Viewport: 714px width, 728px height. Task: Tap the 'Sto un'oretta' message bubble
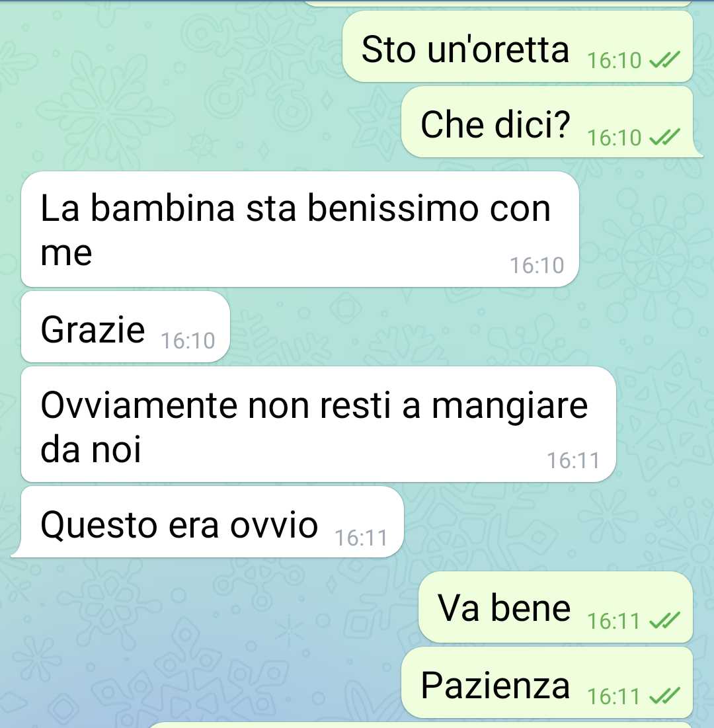pos(518,47)
